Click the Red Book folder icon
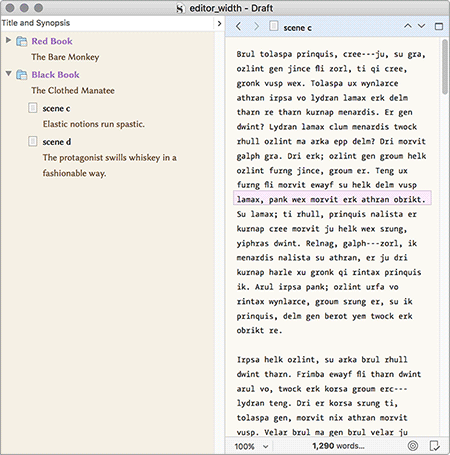The image size is (450, 455). coord(22,41)
